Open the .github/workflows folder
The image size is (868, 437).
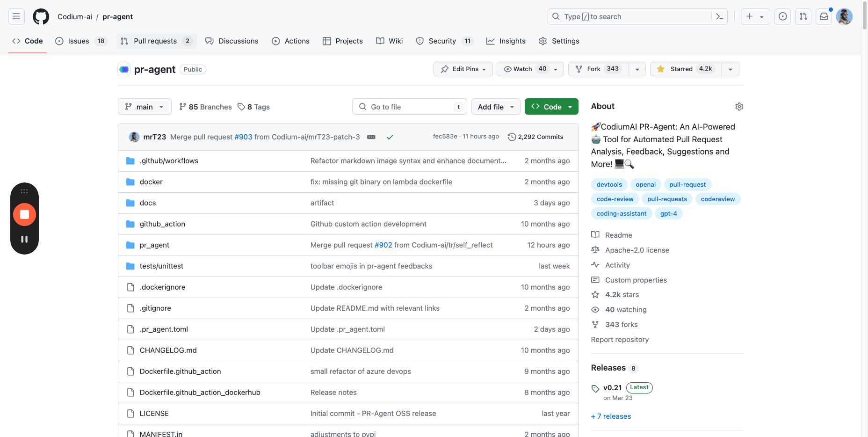tap(169, 161)
